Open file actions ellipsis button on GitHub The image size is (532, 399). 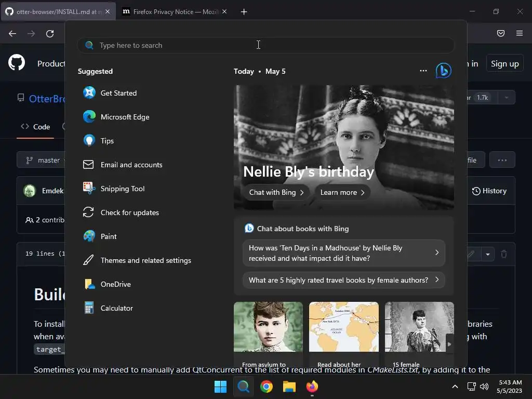click(x=502, y=160)
